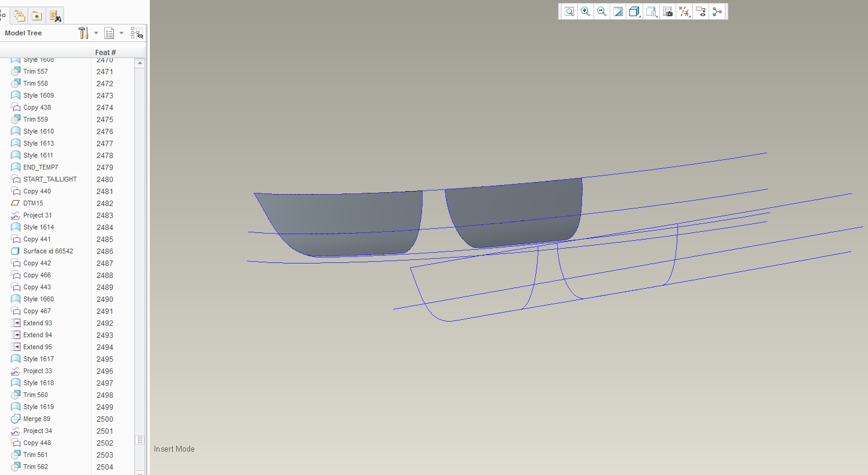868x475 pixels.
Task: Click the Repaint screen icon
Action: click(x=618, y=11)
